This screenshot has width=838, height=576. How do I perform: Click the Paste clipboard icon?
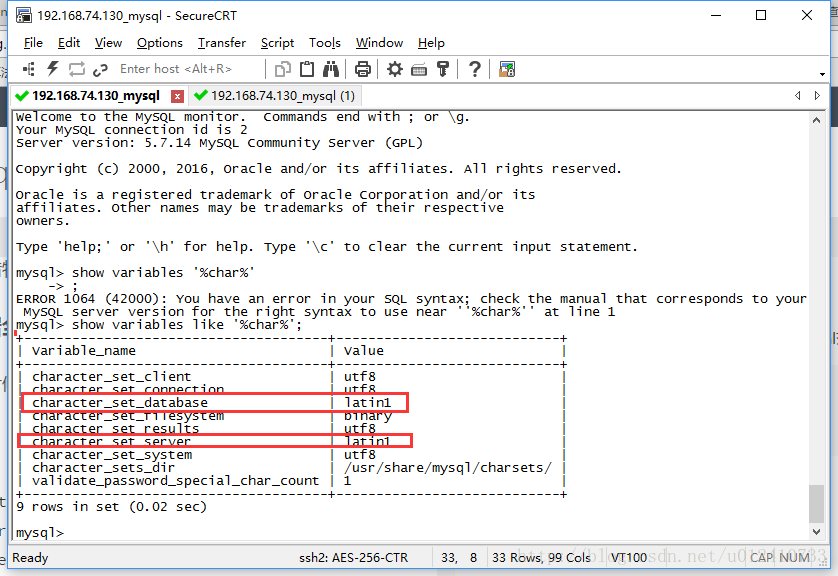click(x=306, y=69)
